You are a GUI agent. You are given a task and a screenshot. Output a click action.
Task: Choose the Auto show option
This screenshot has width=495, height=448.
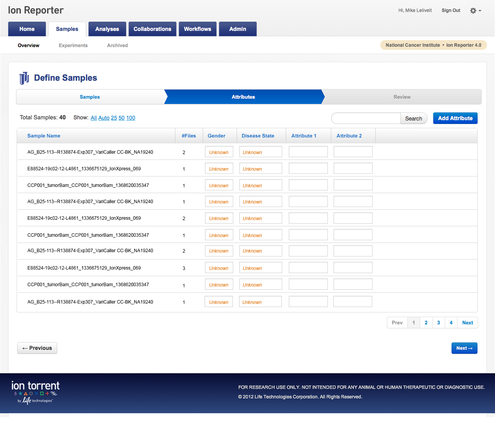(104, 118)
